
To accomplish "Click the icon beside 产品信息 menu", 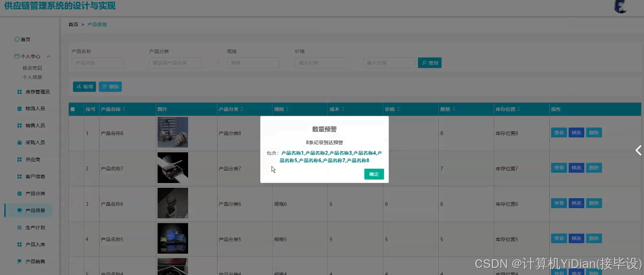I will pos(19,210).
